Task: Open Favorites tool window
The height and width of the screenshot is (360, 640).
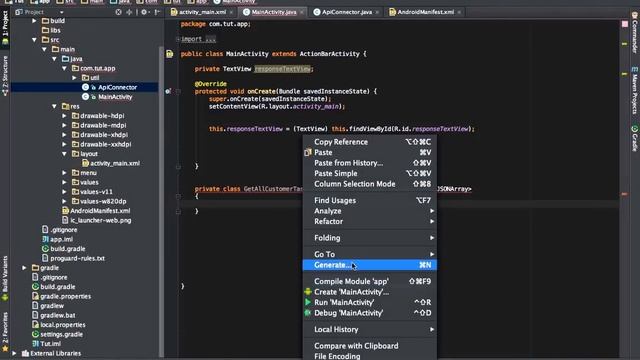Action: (x=5, y=331)
